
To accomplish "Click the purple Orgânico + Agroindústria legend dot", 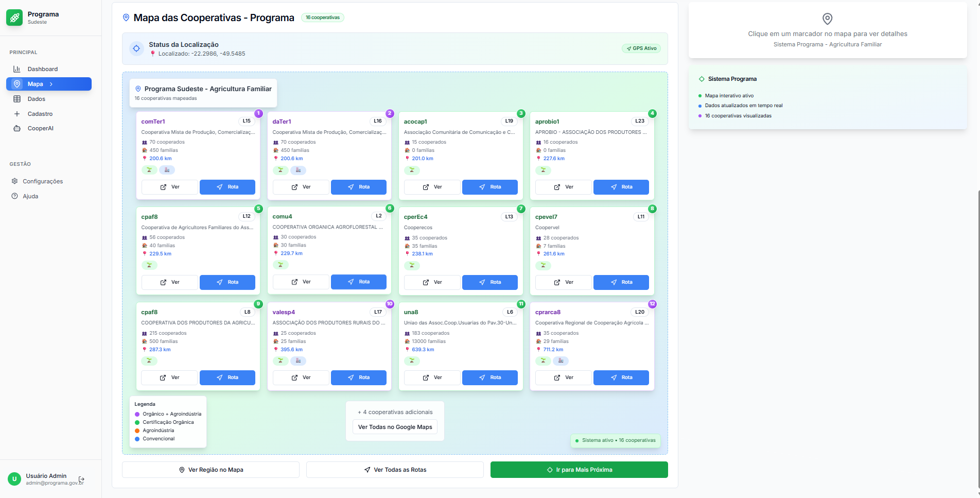I will click(137, 414).
